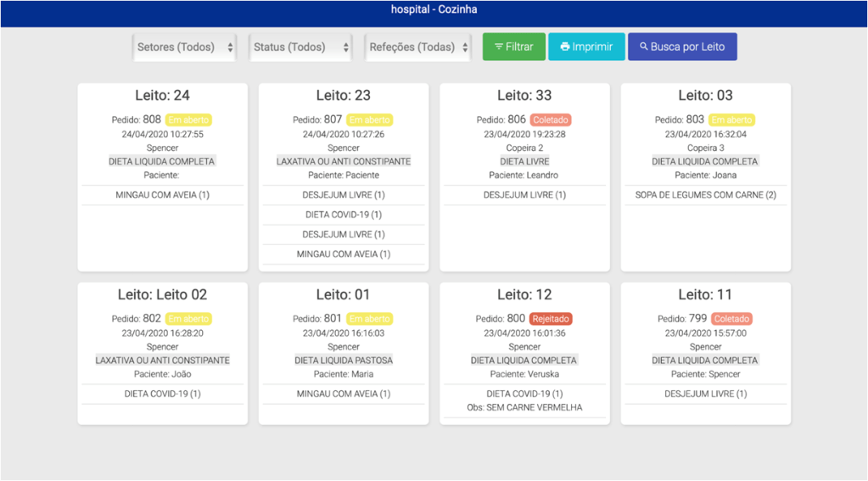Click the printer icon in Imprimir button
Viewport: 868px width, 481px height.
click(x=564, y=48)
